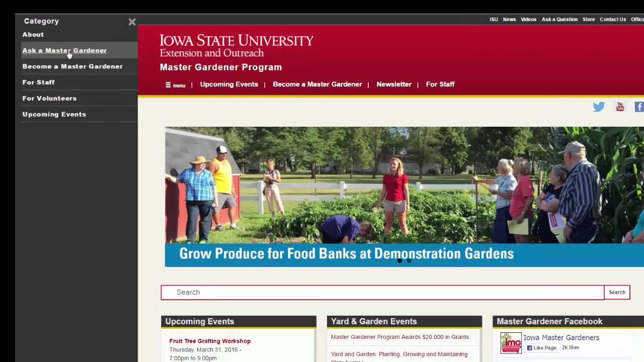Open Videos in top bar
This screenshot has width=644, height=362.
pos(528,20)
